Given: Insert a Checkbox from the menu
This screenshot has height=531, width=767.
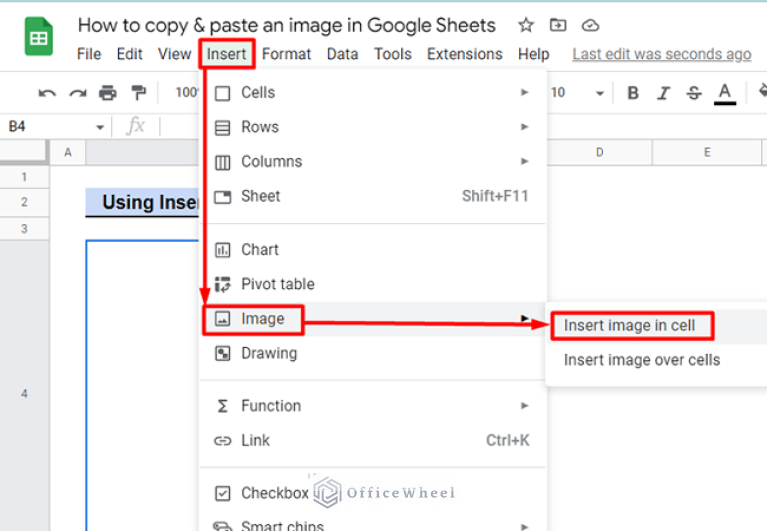Looking at the screenshot, I should [x=274, y=493].
